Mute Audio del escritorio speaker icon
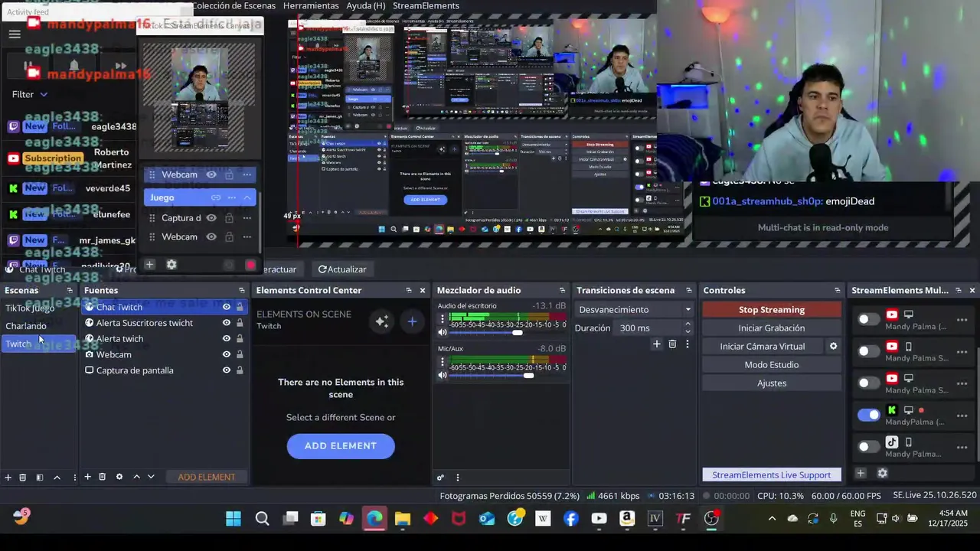Viewport: 980px width, 551px height. 442,332
